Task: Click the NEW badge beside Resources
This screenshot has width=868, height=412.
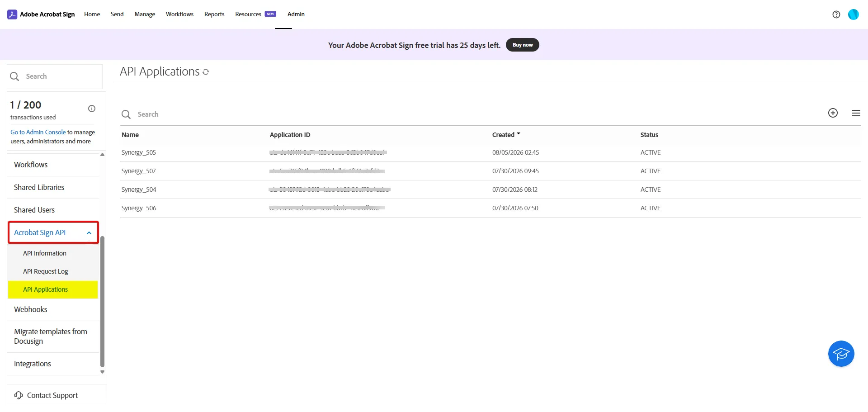Action: tap(270, 14)
